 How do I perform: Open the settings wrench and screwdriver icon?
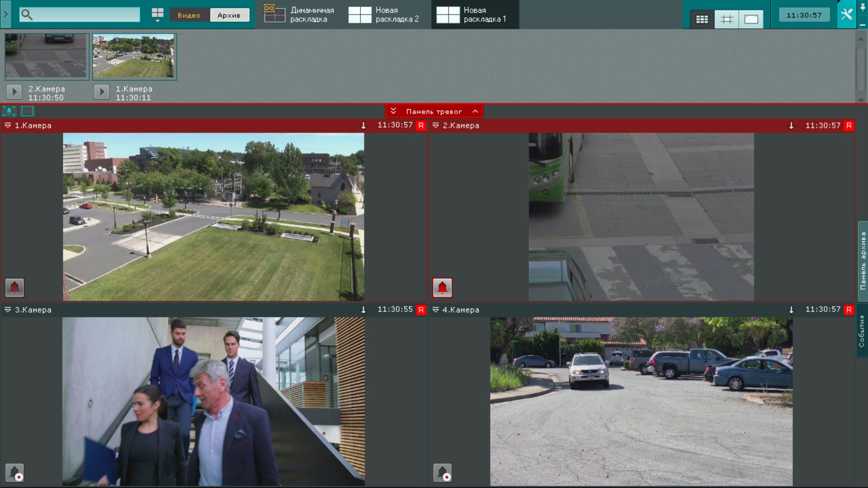coord(846,14)
